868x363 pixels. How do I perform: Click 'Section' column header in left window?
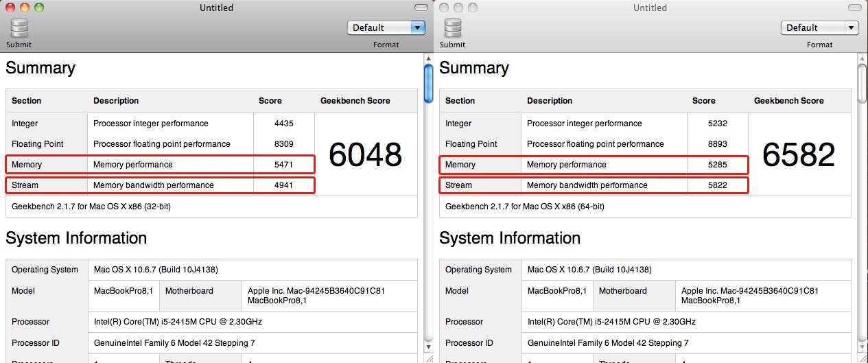[x=27, y=101]
